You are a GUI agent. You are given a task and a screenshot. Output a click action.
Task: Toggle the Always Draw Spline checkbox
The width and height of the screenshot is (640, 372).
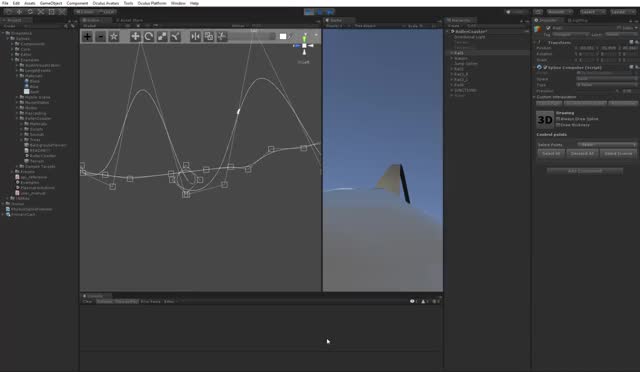coord(558,119)
